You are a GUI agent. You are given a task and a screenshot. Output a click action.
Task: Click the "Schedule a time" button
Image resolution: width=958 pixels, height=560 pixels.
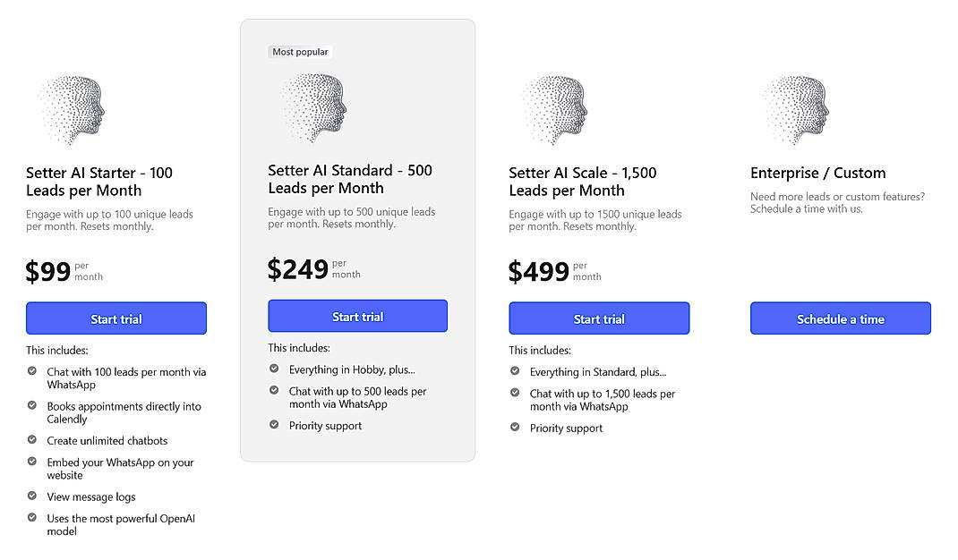[840, 318]
